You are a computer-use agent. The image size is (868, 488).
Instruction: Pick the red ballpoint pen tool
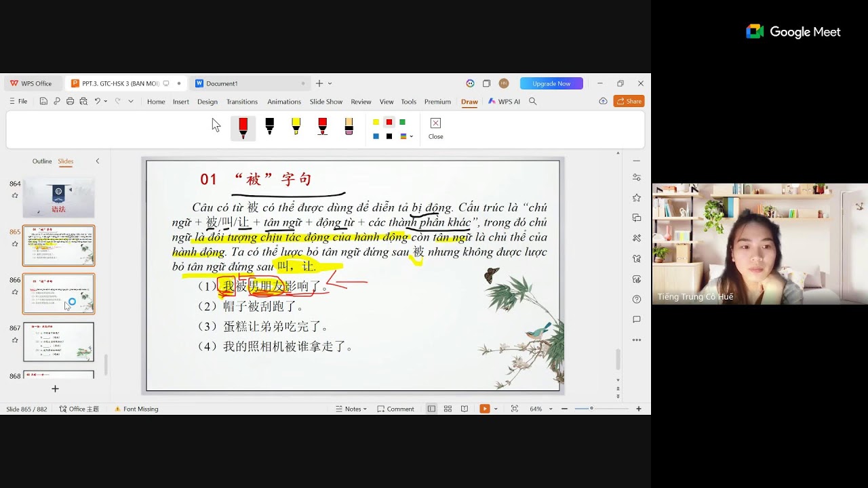pyautogui.click(x=243, y=127)
